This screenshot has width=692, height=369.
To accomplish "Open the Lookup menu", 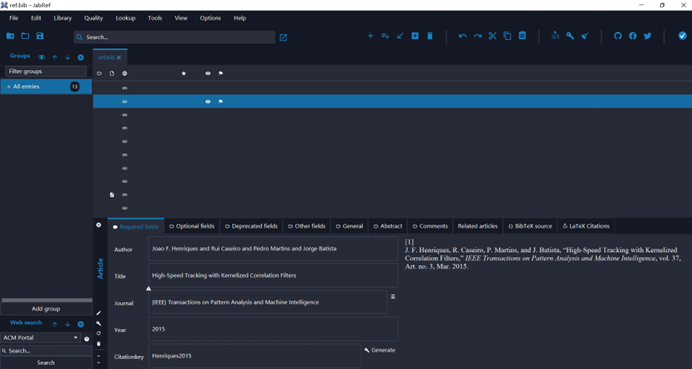I will (125, 18).
